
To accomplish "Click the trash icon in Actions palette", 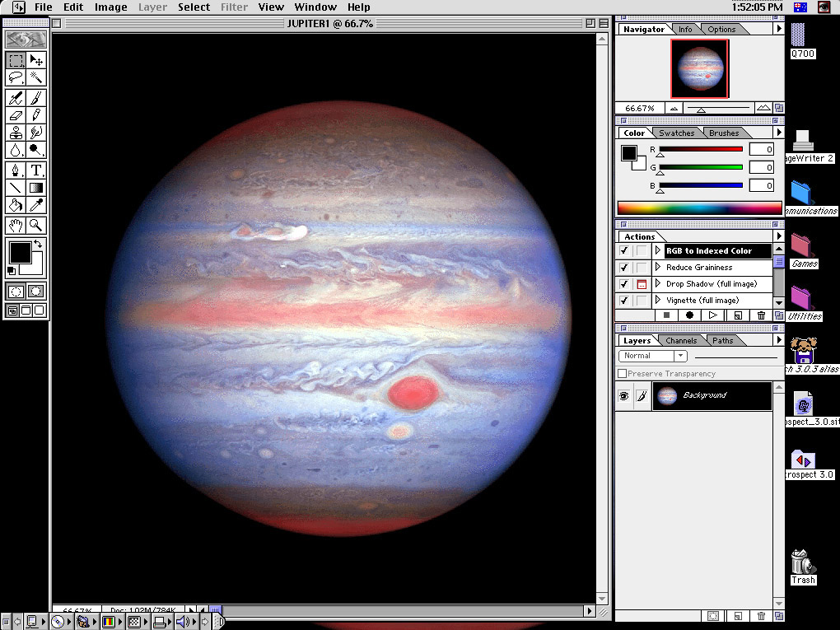I will (x=761, y=315).
